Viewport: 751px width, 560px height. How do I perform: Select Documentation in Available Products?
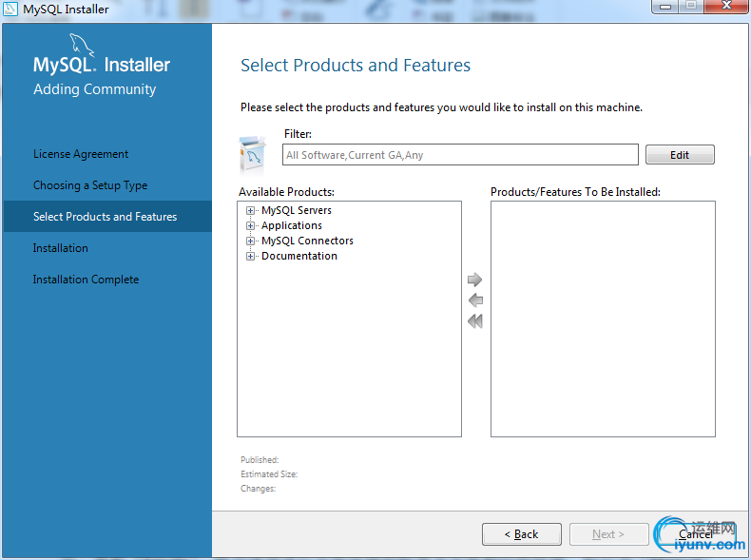(299, 257)
